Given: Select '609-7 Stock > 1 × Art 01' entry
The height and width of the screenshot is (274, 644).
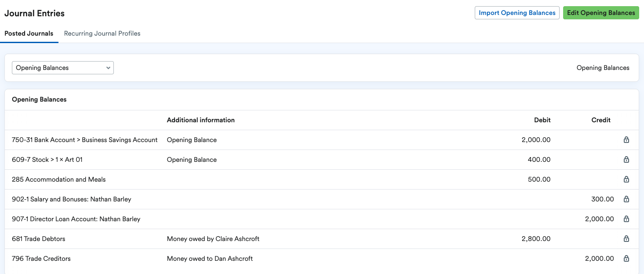Looking at the screenshot, I should (47, 160).
